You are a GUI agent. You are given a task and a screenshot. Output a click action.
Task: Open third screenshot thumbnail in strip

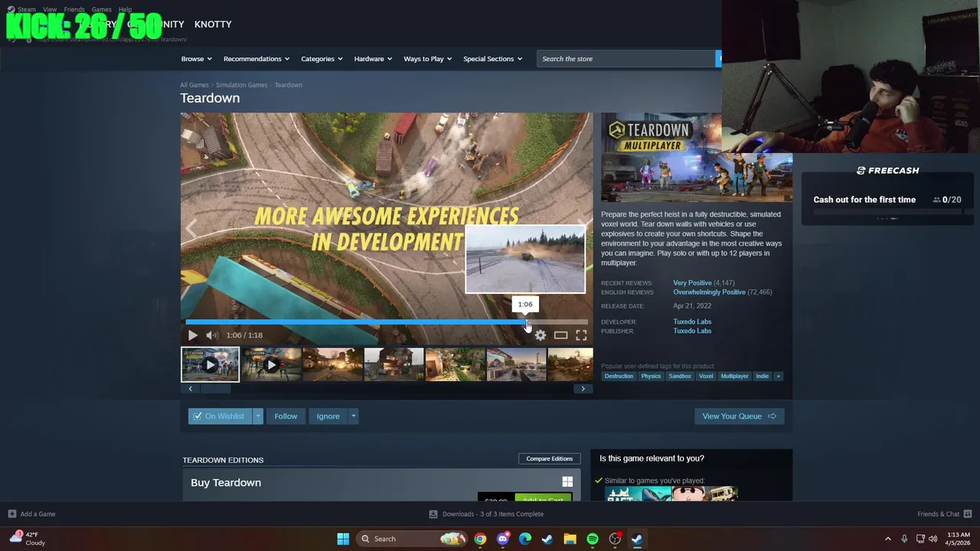[332, 365]
